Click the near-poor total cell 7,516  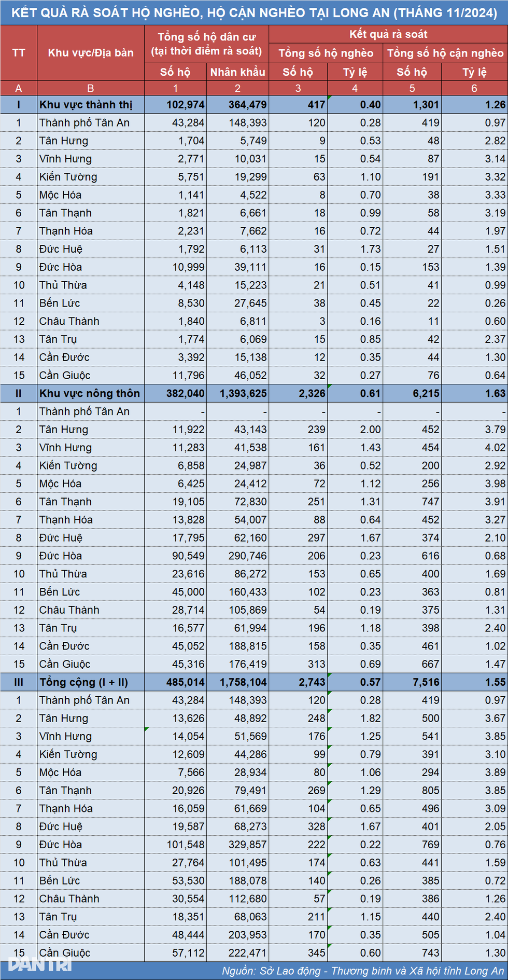[x=426, y=682]
